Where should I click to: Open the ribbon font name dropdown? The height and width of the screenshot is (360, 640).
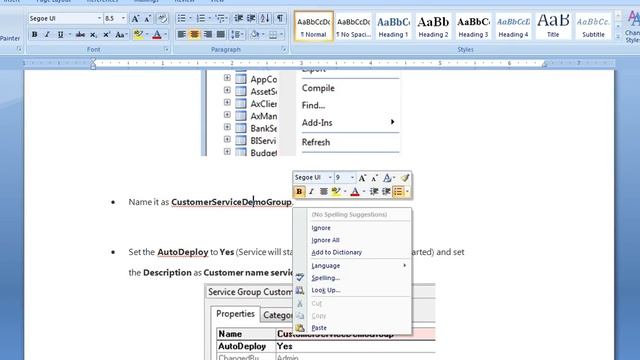(99, 18)
